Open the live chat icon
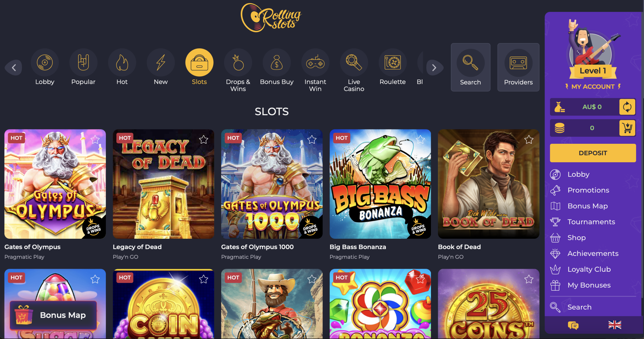 click(573, 325)
